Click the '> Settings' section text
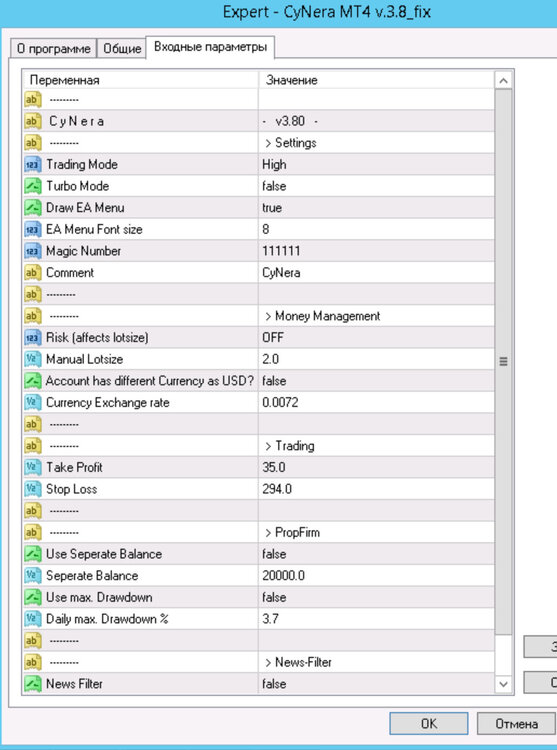 (x=290, y=143)
